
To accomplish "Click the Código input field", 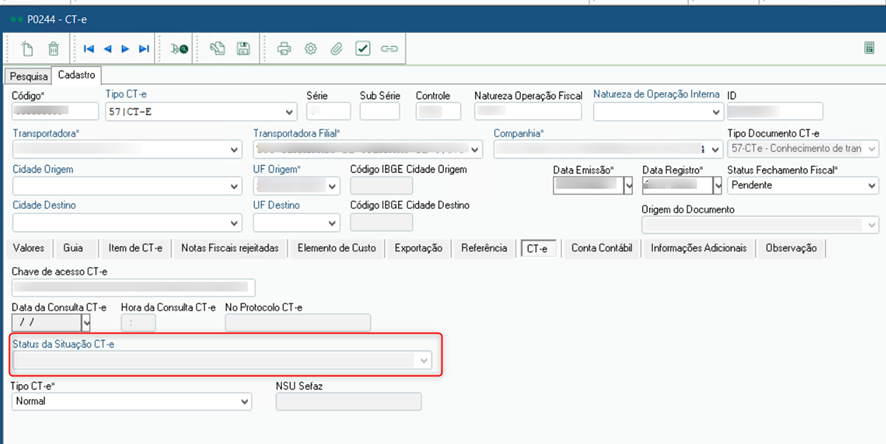I will pyautogui.click(x=55, y=111).
